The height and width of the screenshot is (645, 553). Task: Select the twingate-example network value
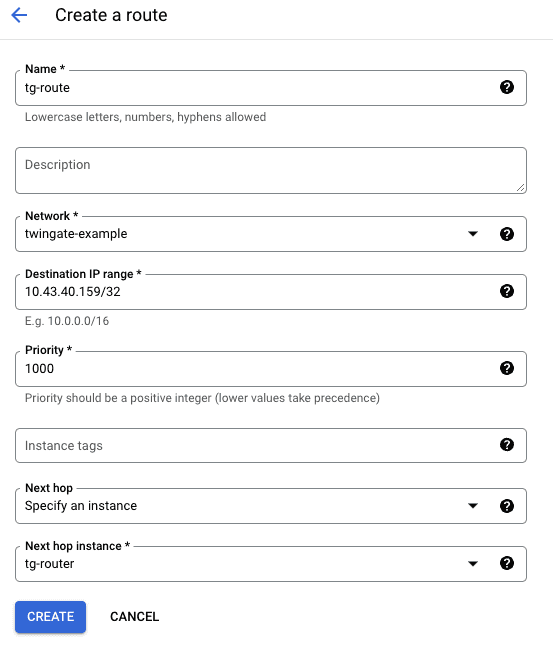76,234
